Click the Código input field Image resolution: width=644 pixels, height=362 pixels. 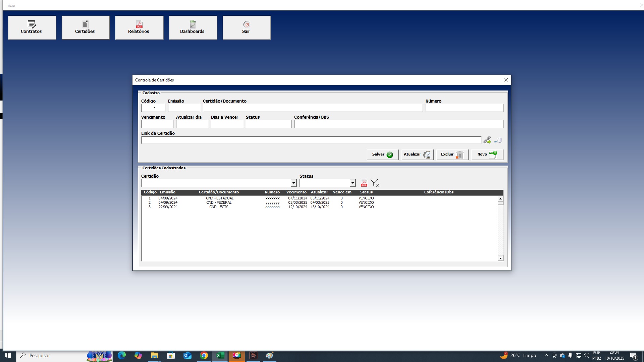[x=153, y=108]
